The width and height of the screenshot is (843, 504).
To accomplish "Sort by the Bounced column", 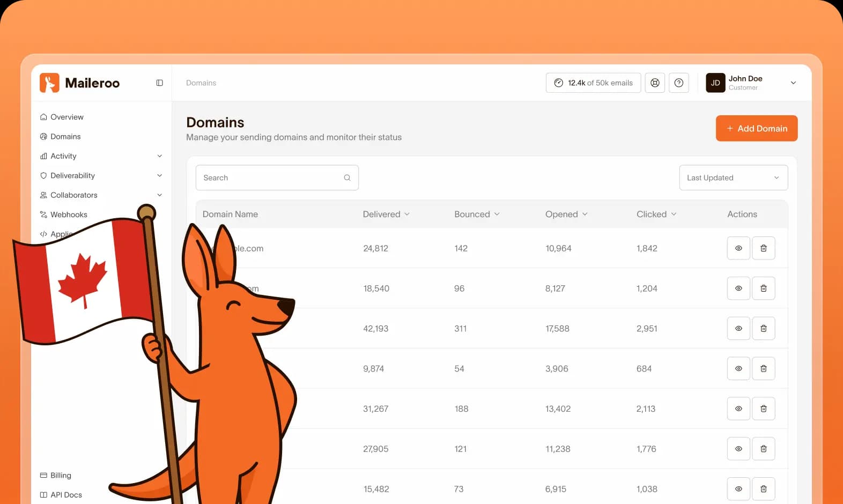I will pyautogui.click(x=477, y=214).
